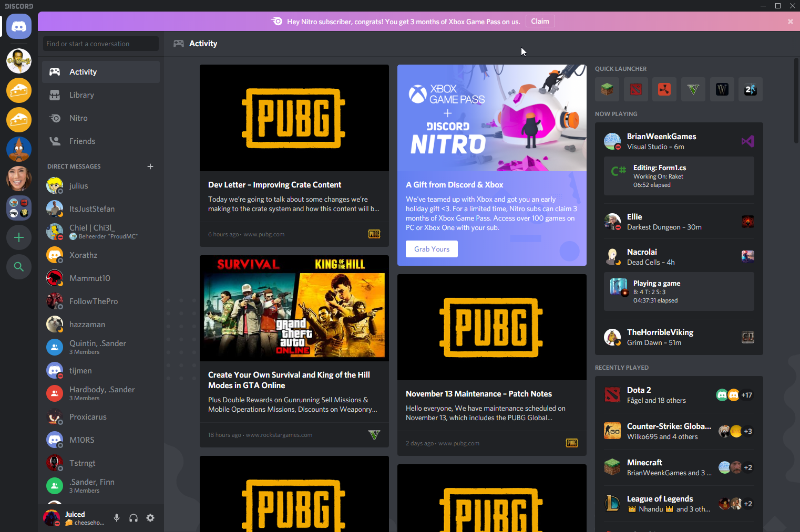Launch Dota 2 from the Quick Launcher

(x=636, y=89)
